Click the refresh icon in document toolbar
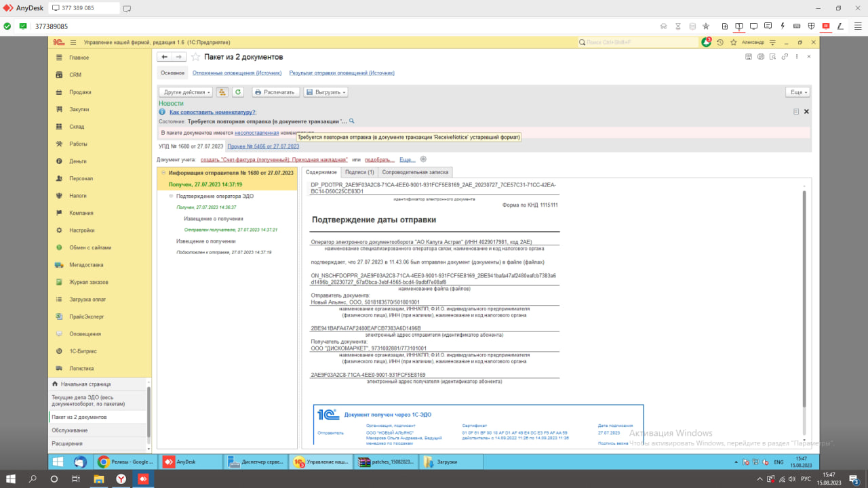 [x=238, y=92]
